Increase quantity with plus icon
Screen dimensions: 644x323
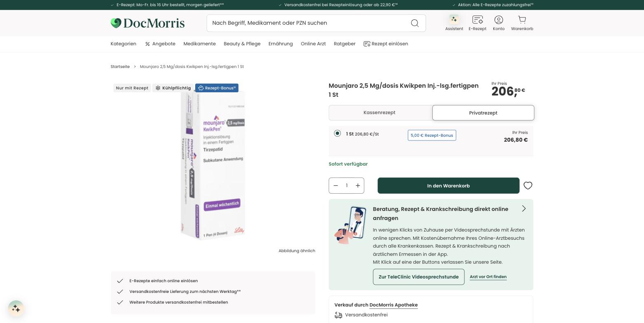tap(358, 185)
